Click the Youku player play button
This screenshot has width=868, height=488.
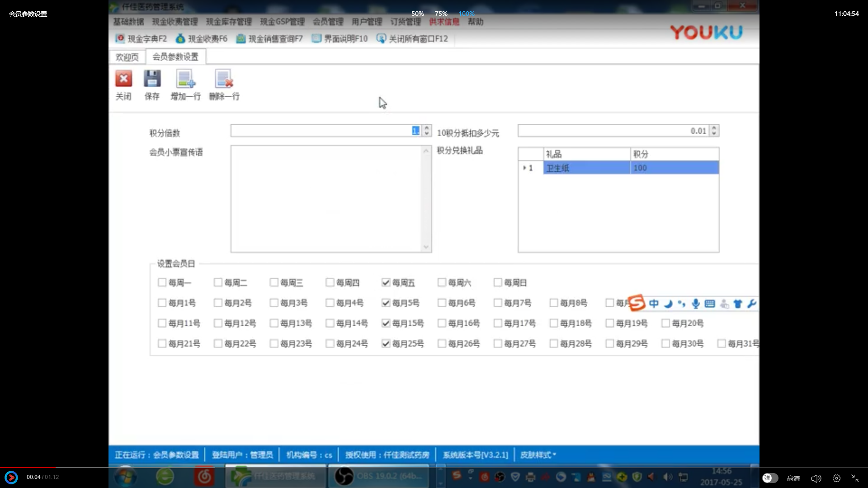tap(11, 477)
